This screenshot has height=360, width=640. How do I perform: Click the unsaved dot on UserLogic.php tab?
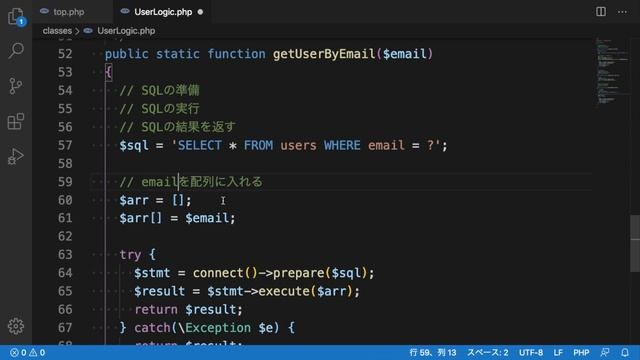point(200,12)
